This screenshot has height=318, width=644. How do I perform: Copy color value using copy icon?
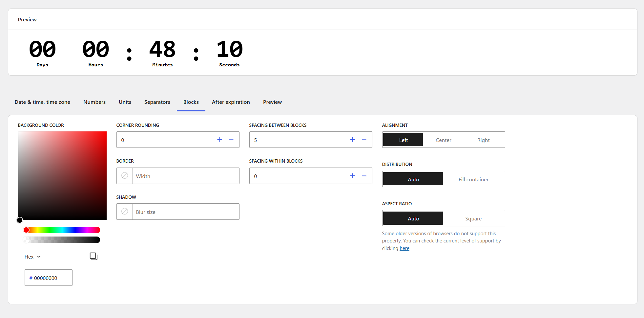(93, 256)
